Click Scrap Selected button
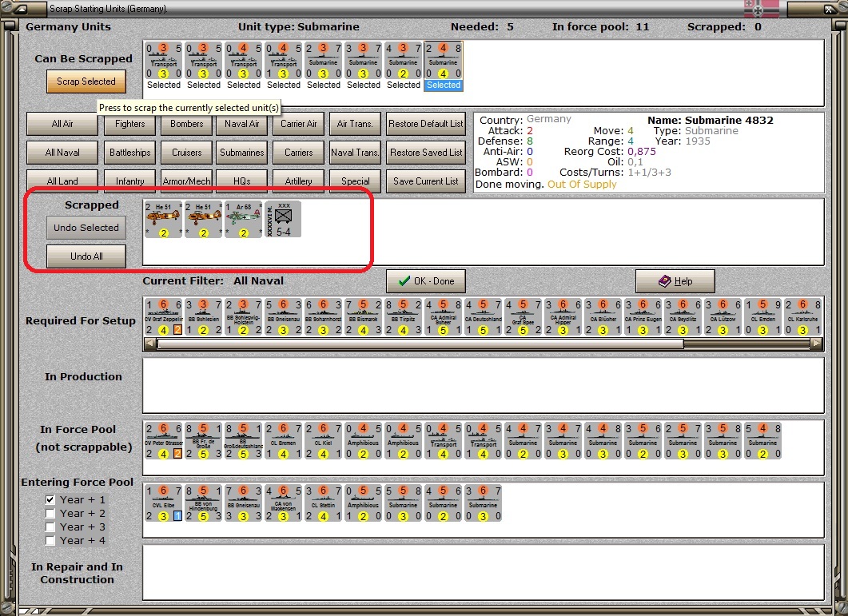The height and width of the screenshot is (616, 848). [x=86, y=81]
